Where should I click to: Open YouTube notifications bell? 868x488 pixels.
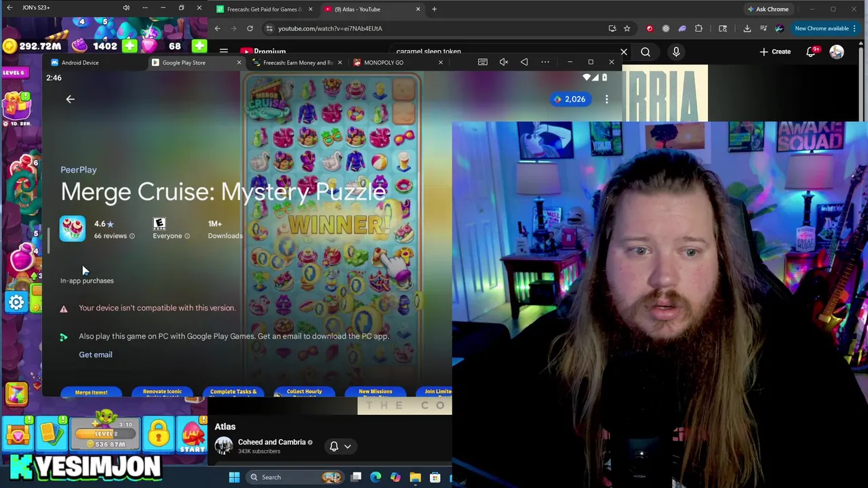point(811,52)
